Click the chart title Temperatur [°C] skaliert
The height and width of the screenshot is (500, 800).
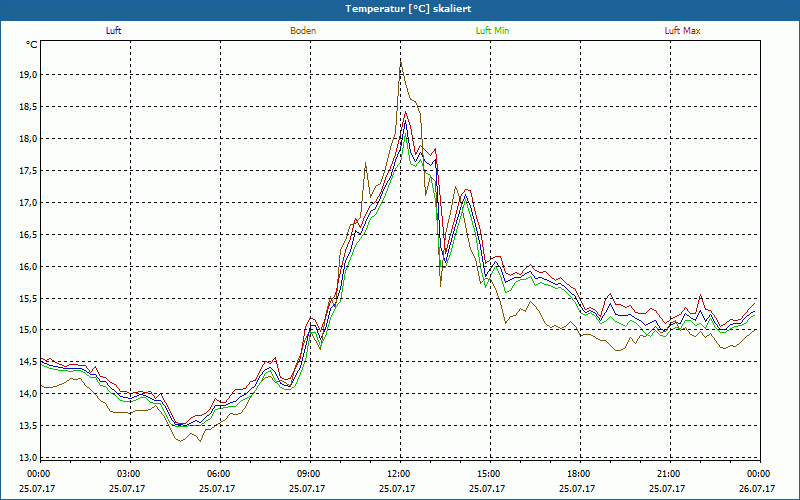(x=408, y=9)
